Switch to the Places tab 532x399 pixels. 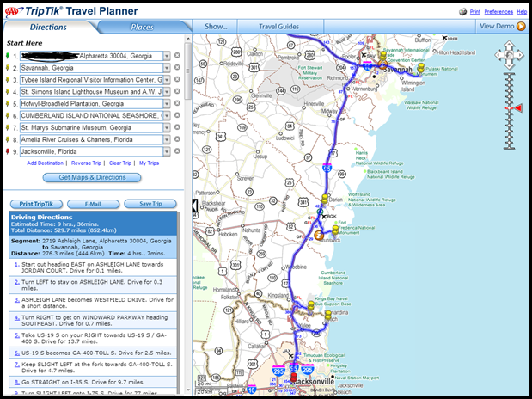tap(142, 28)
